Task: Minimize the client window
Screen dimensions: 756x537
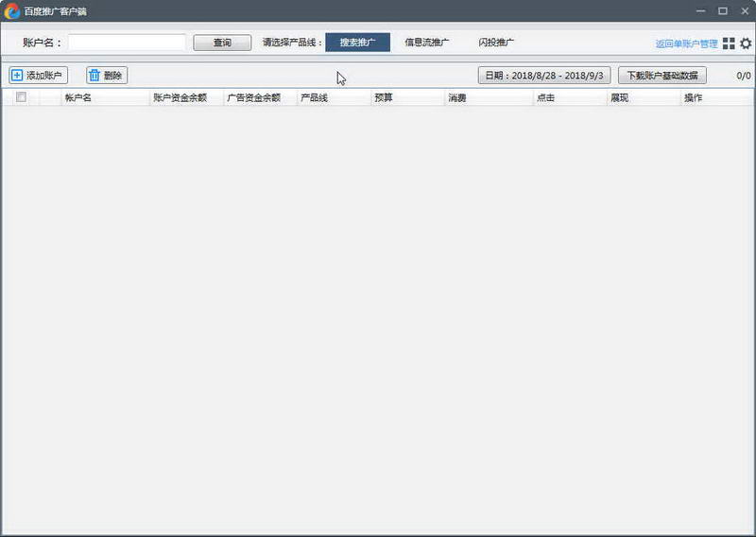Action: tap(700, 10)
